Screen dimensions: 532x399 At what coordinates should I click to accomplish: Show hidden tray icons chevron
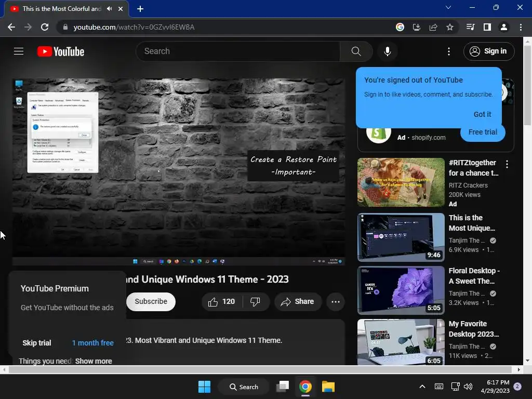tap(422, 387)
